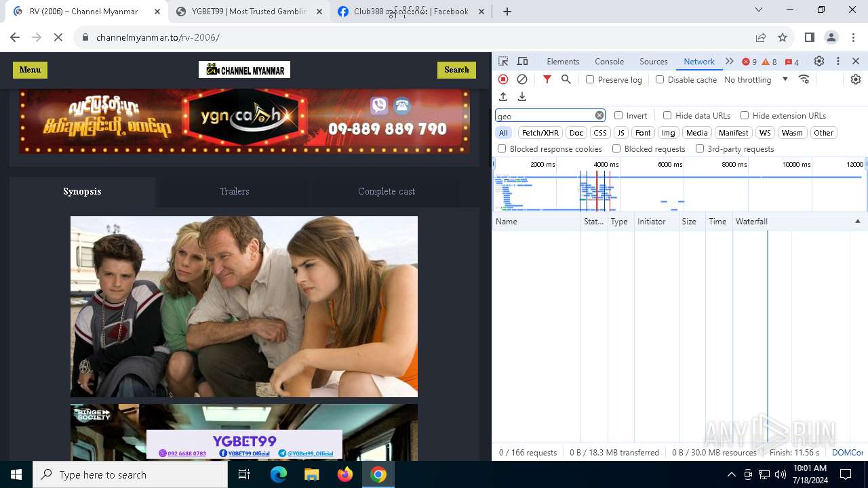This screenshot has width=868, height=488.
Task: Open Microsoft Edge from taskbar
Action: 279,474
